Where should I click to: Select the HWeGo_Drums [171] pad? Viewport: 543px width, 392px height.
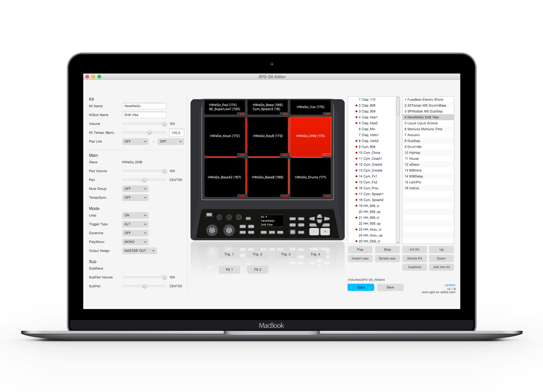311,177
